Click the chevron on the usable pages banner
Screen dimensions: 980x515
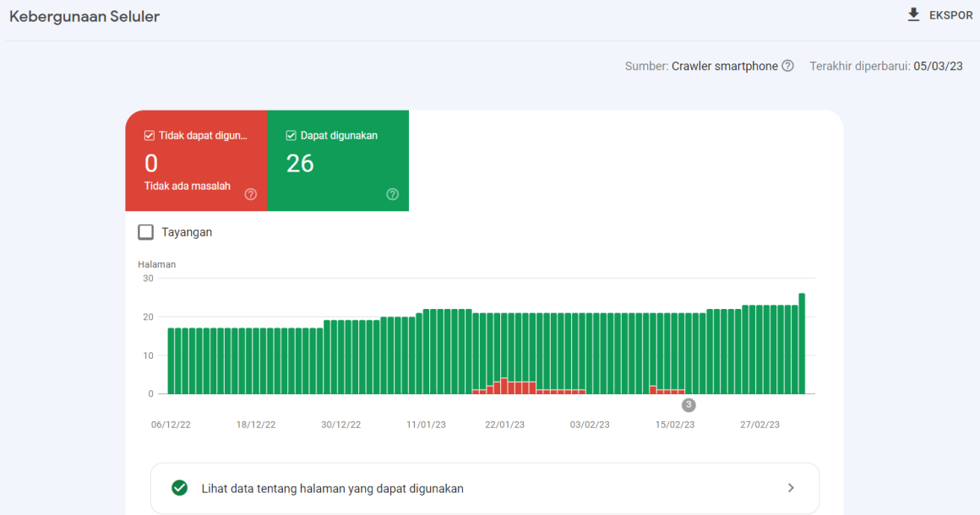pos(791,487)
